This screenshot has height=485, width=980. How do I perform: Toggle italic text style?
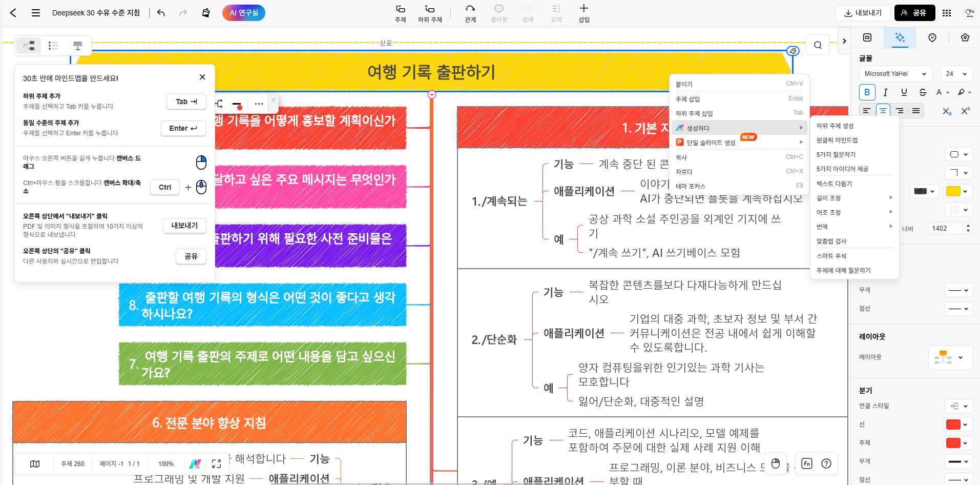tap(885, 92)
